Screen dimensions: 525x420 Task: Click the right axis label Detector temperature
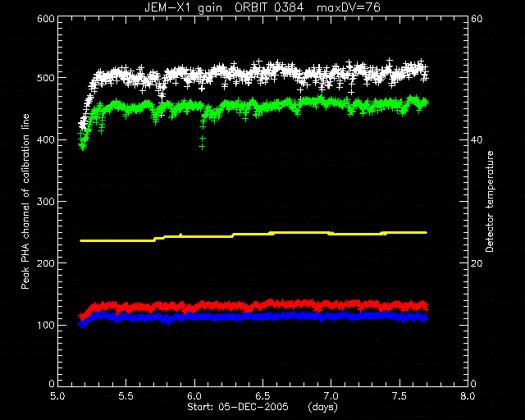point(490,201)
